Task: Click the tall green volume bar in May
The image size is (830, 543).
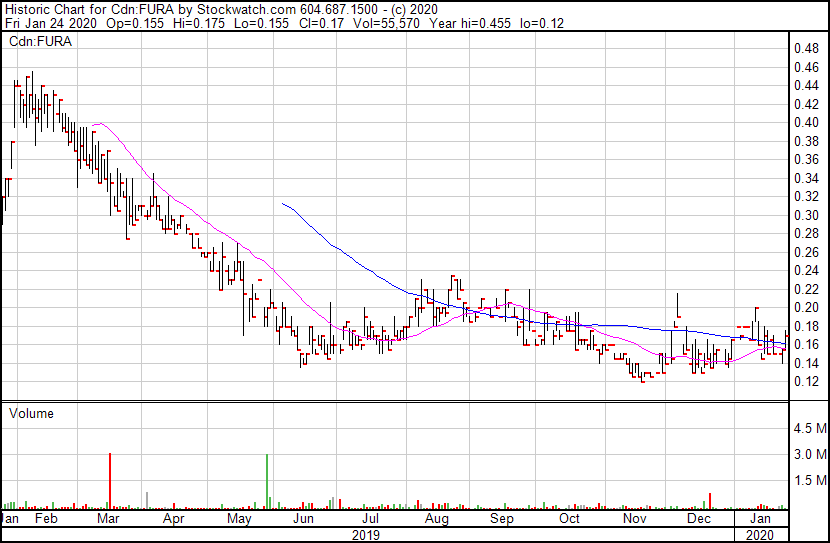Action: point(268,481)
